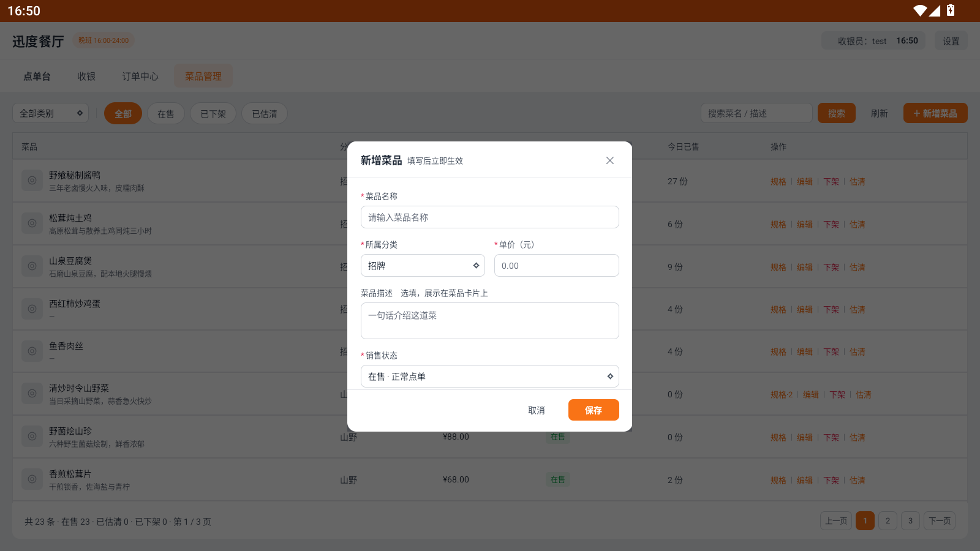Viewport: 980px width, 551px height.
Task: Focus the 菜品名称 input field
Action: 489,217
